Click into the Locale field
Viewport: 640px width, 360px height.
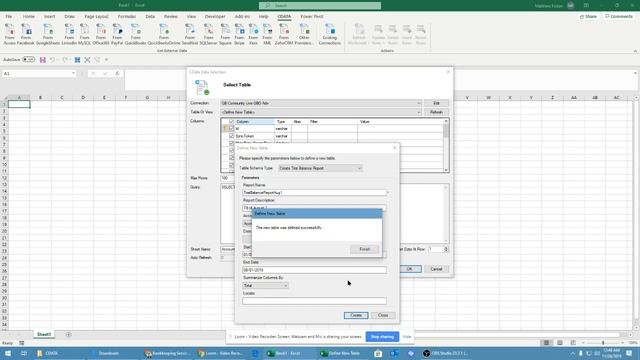click(314, 301)
